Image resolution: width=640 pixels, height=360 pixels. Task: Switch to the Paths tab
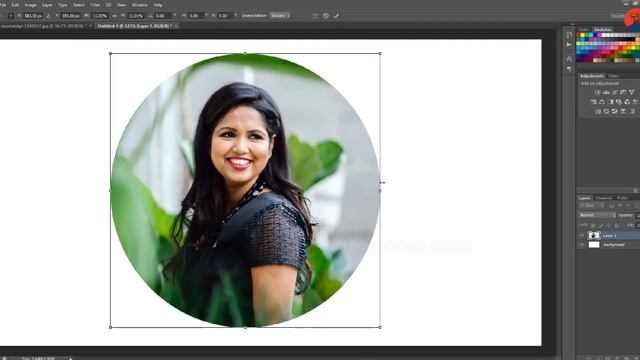coord(623,198)
